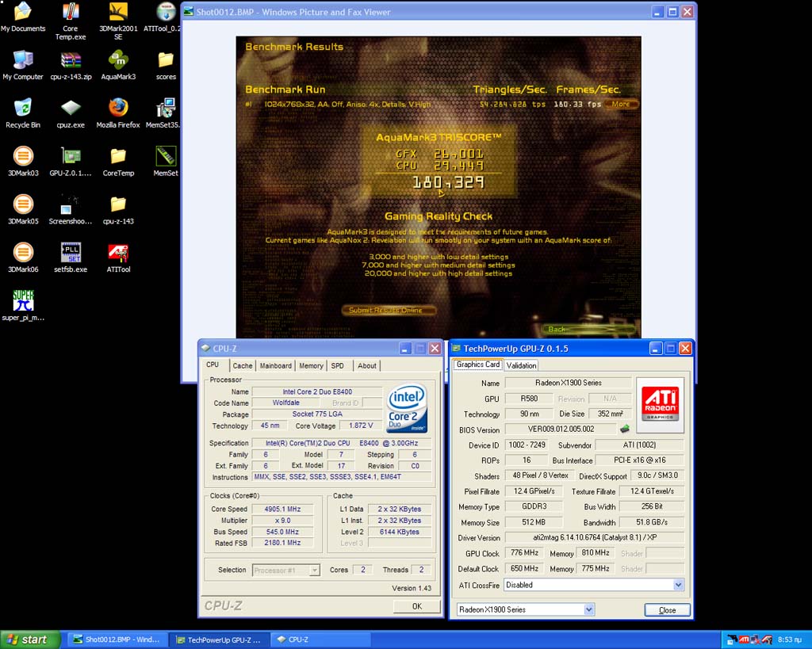Select the ATITool_0.2 installer icon
812x649 pixels.
164,17
